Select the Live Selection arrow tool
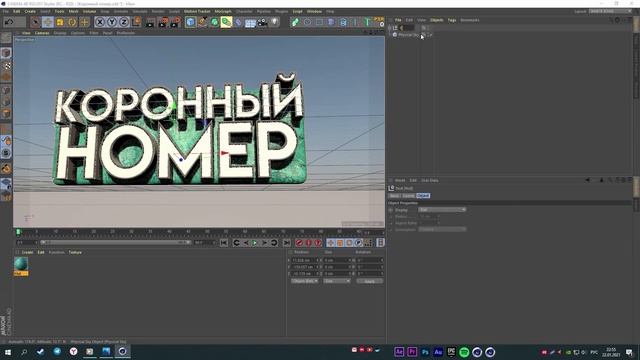This screenshot has height=360, width=640. tap(36, 22)
